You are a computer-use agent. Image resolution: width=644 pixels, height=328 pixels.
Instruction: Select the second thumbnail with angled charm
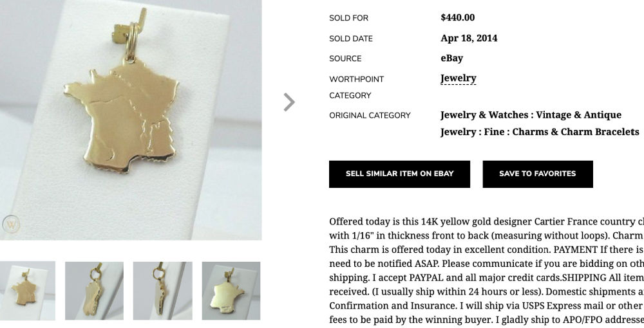point(94,291)
